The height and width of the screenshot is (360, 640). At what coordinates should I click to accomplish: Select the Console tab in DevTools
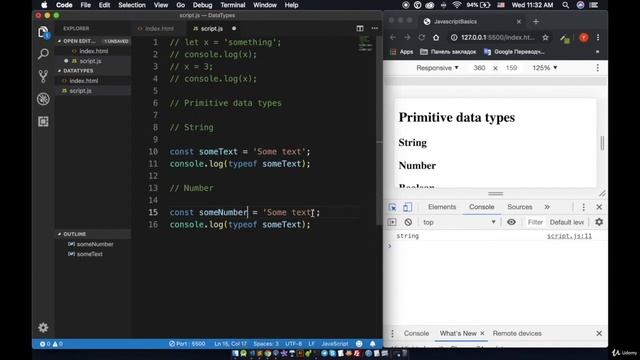click(x=482, y=207)
